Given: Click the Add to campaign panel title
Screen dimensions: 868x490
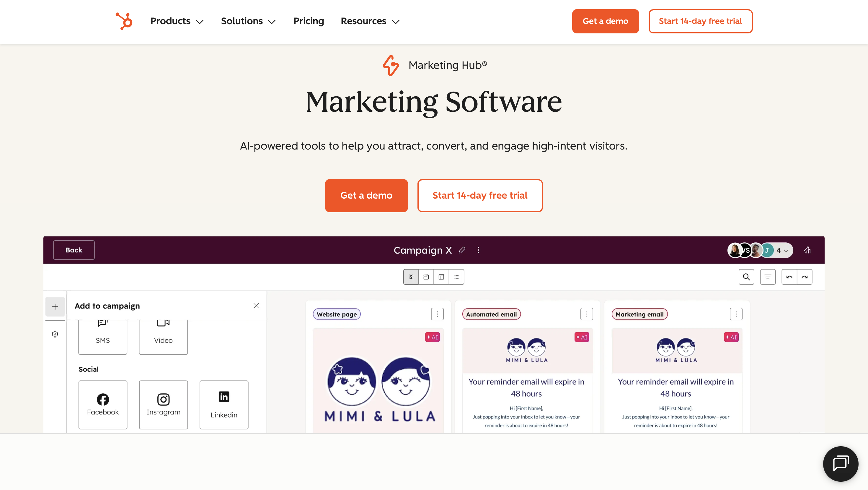Looking at the screenshot, I should 107,306.
